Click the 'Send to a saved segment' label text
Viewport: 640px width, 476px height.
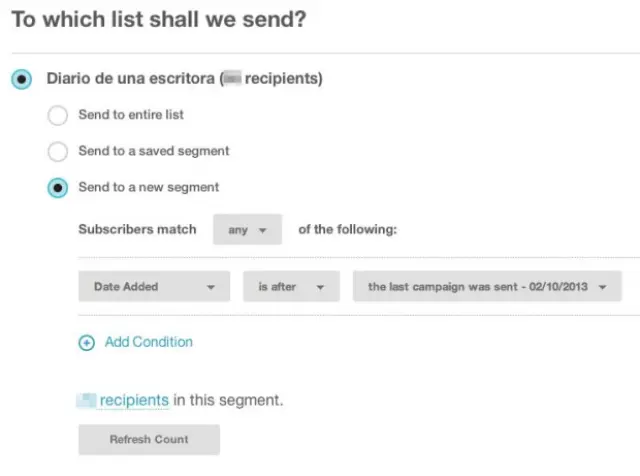coord(154,151)
